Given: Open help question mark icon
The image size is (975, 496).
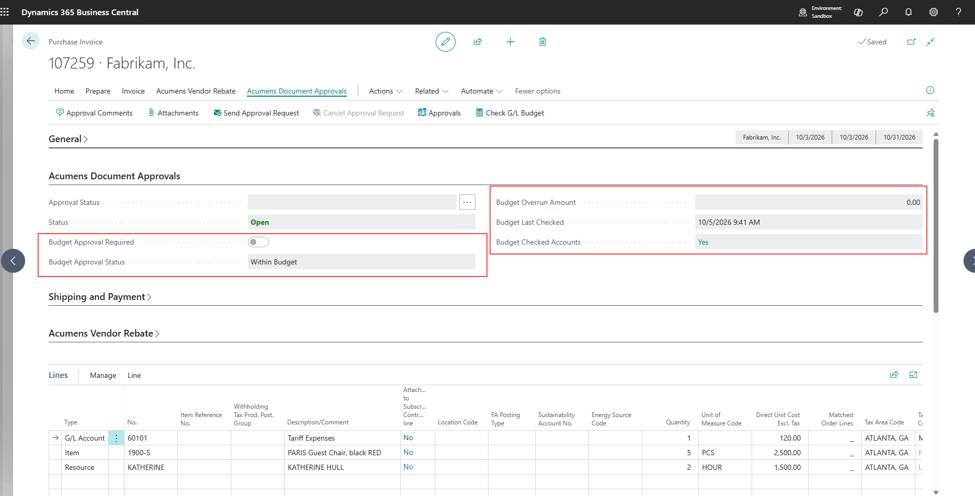Looking at the screenshot, I should point(958,12).
